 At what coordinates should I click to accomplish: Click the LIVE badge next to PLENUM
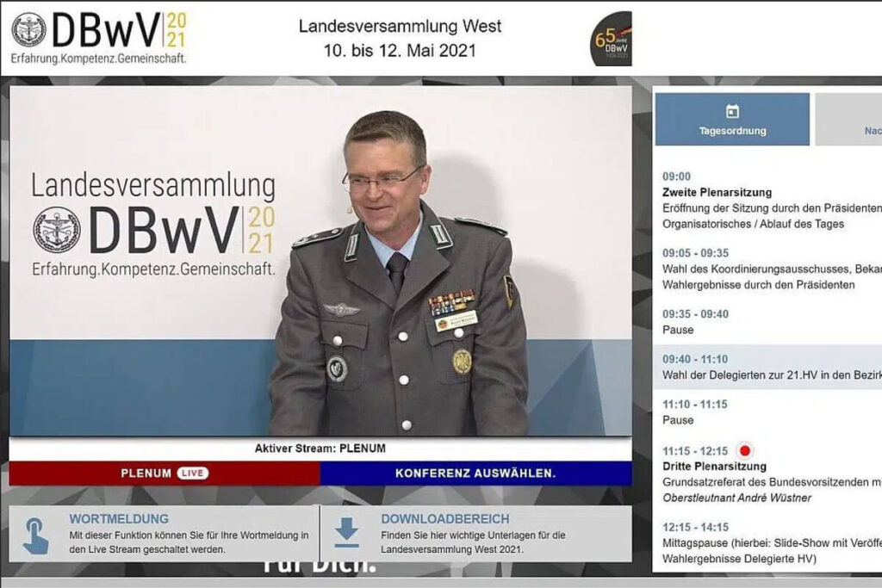click(192, 473)
